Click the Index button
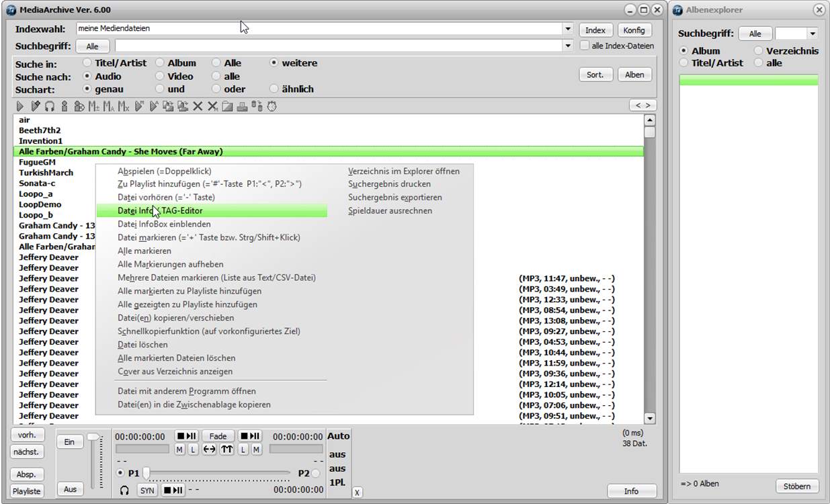 (x=595, y=30)
